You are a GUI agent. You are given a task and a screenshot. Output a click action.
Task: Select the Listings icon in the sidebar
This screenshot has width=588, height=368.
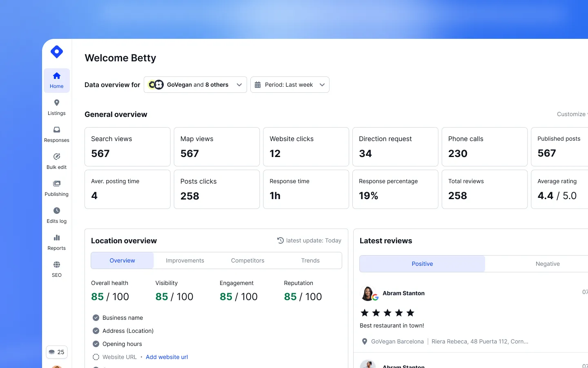click(x=56, y=107)
